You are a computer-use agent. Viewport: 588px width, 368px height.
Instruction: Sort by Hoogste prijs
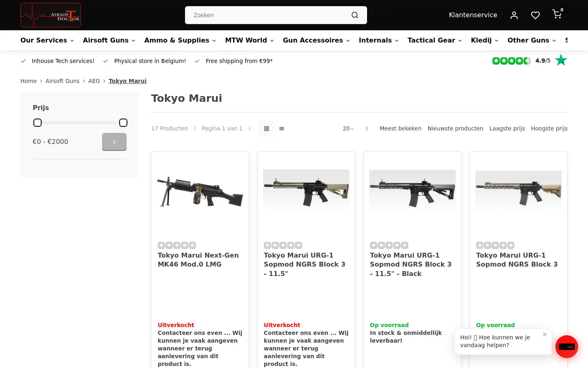(x=549, y=128)
